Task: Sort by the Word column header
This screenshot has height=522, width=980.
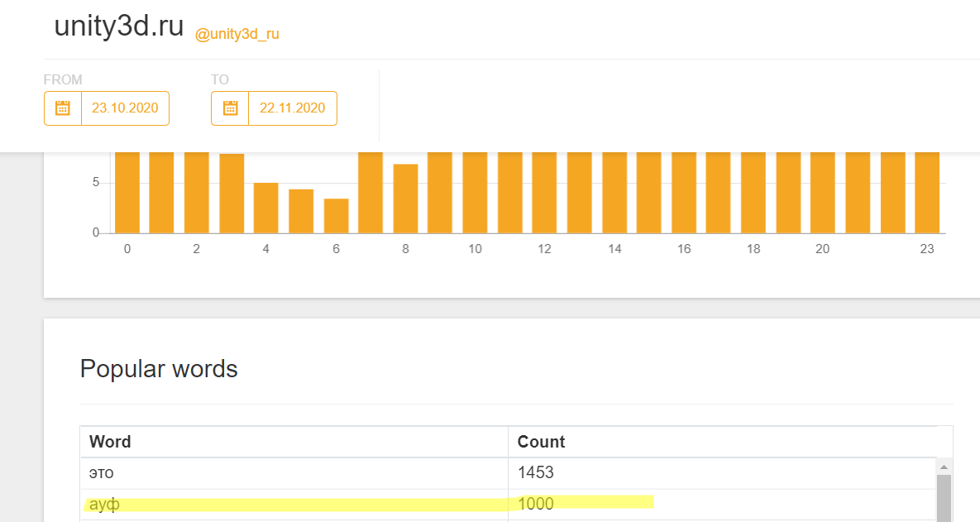Action: tap(294, 442)
